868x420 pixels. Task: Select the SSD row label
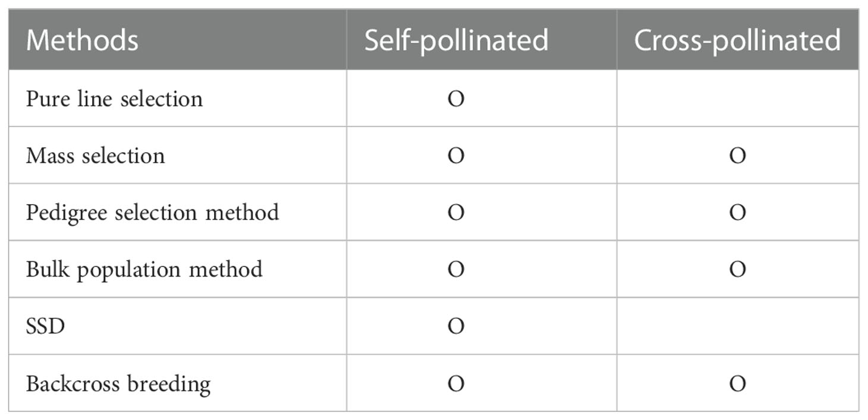tap(45, 327)
